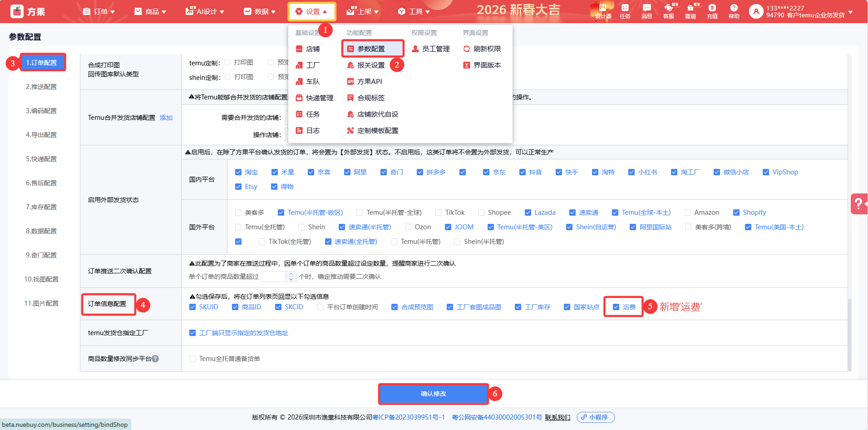868x430 pixels.
Task: Enable the Temu(半托管-全球) checkbox
Action: tap(360, 213)
